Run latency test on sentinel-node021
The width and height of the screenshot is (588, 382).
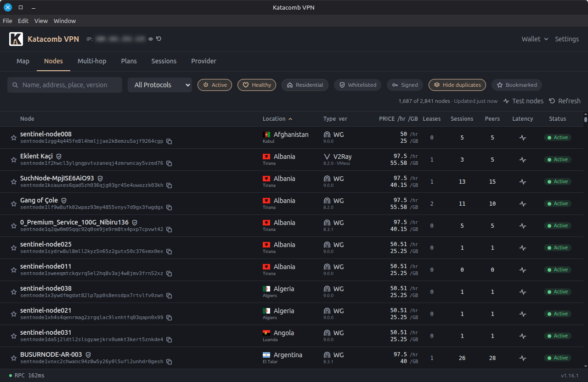pyautogui.click(x=523, y=314)
